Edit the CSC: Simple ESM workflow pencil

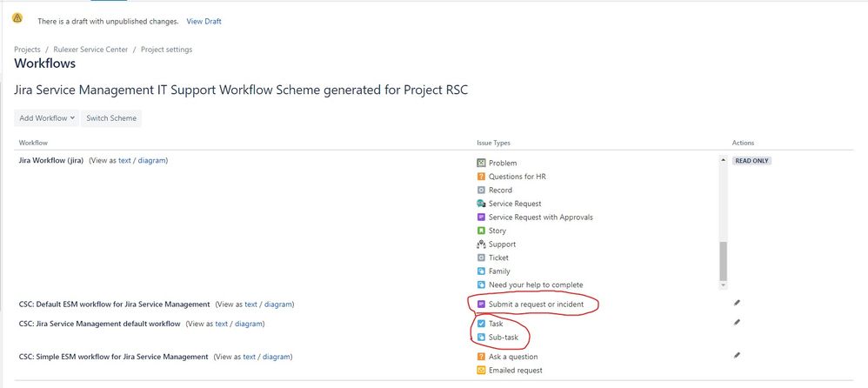coord(737,355)
